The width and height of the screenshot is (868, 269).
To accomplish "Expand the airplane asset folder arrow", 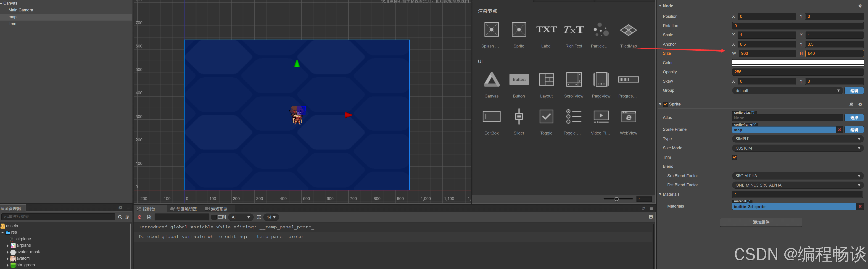I will pos(8,245).
